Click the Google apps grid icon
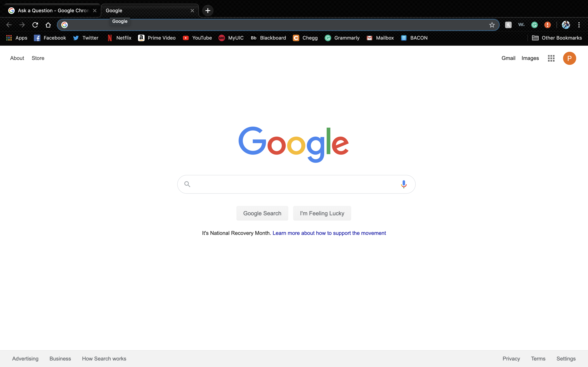The width and height of the screenshot is (588, 367). pyautogui.click(x=551, y=58)
